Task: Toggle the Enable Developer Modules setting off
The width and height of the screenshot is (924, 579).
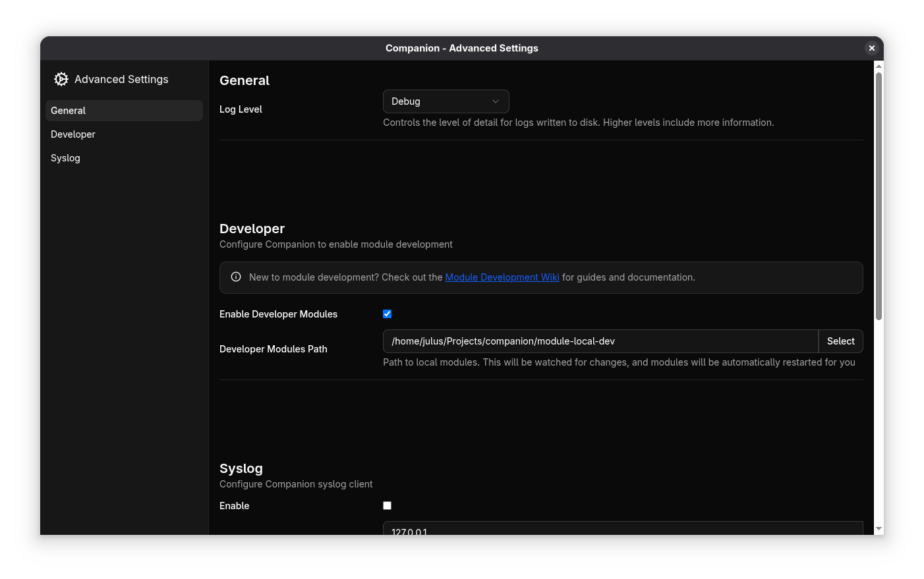Action: point(387,314)
